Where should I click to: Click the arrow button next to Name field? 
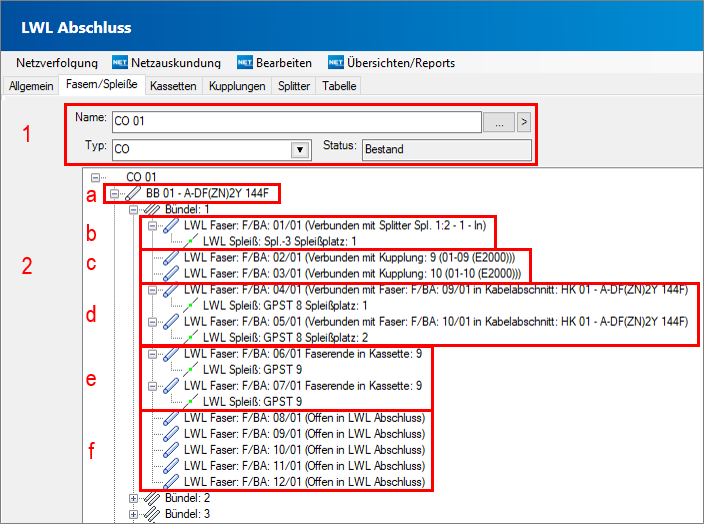click(x=523, y=122)
